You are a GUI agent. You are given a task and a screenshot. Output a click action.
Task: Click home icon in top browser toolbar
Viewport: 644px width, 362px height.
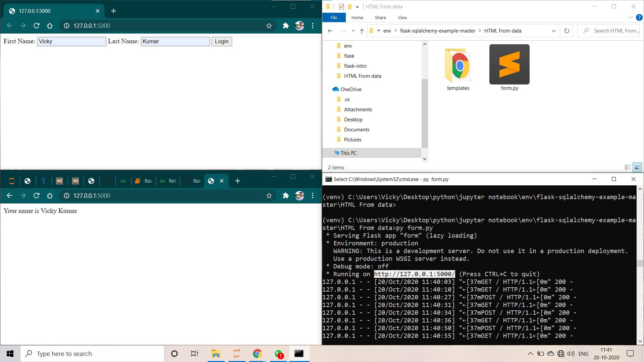click(50, 26)
